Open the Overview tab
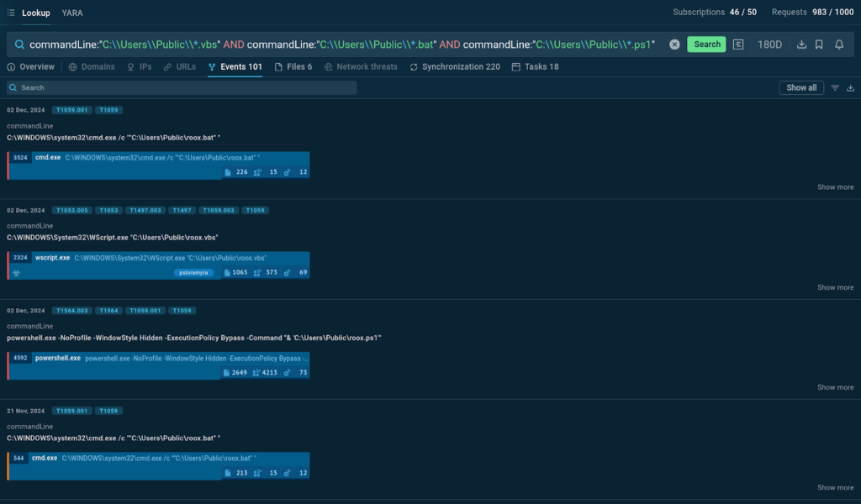 31,66
